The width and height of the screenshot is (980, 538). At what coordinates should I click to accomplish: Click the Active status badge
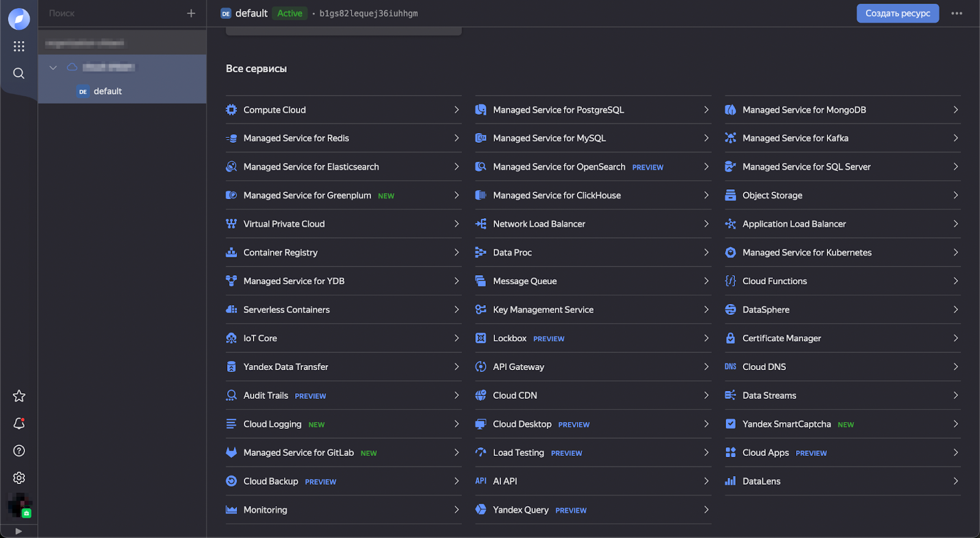pos(290,13)
